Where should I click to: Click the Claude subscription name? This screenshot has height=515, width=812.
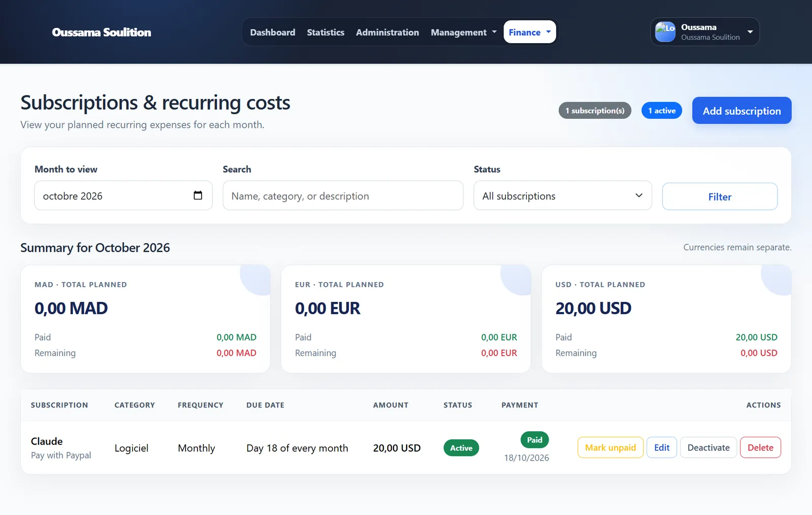click(47, 441)
